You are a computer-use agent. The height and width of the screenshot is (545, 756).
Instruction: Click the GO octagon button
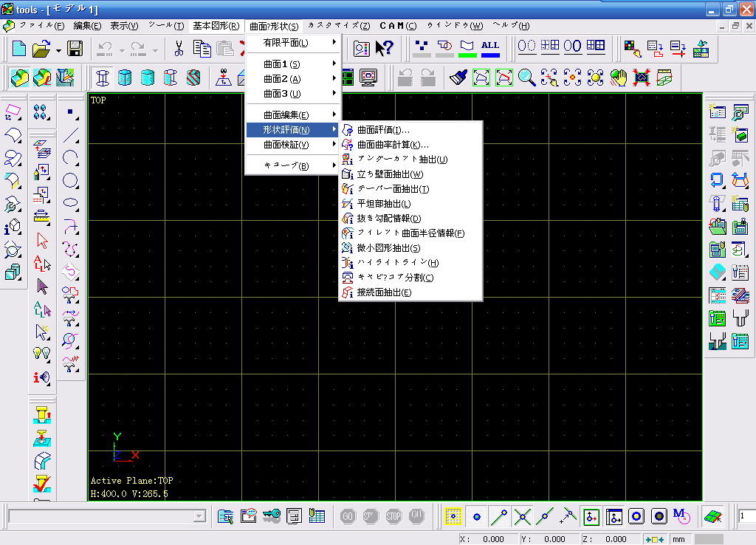348,516
